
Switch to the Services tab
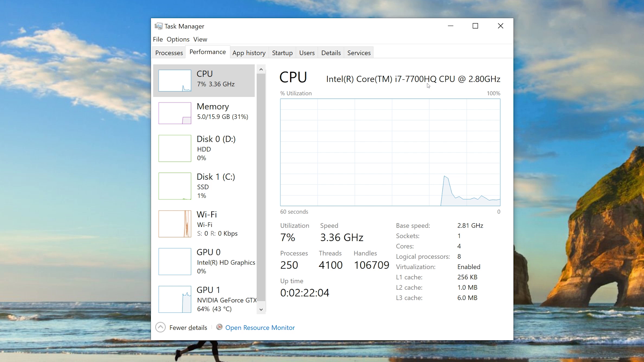pos(359,53)
